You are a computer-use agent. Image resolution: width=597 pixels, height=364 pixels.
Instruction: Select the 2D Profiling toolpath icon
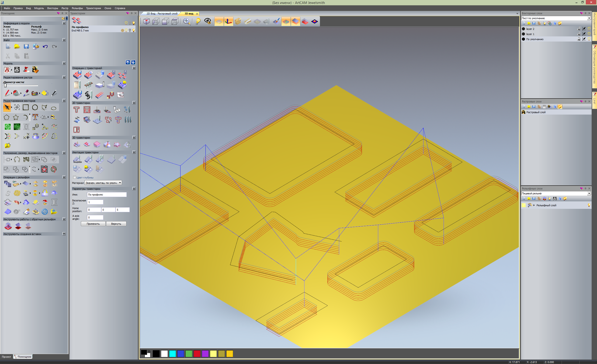click(x=76, y=110)
